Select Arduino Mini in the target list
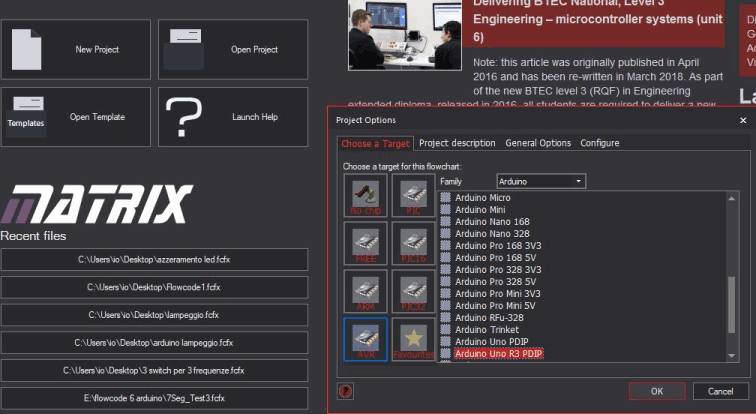 click(x=480, y=210)
